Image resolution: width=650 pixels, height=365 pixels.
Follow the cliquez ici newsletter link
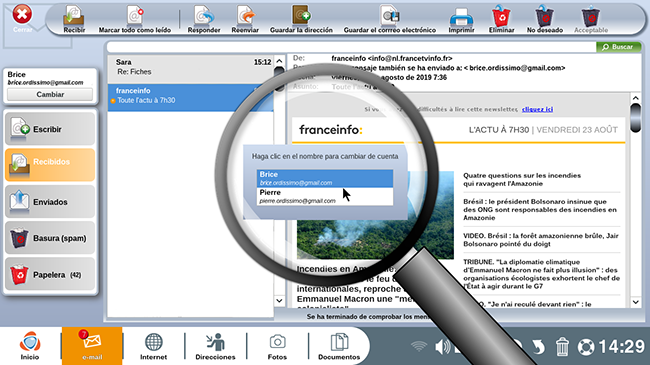[537, 109]
